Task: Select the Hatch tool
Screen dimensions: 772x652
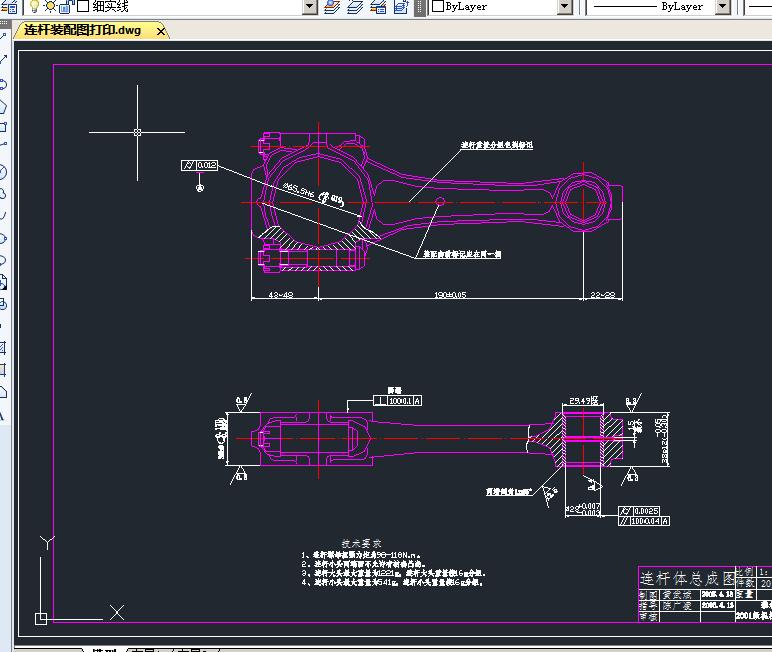Action: [3, 348]
